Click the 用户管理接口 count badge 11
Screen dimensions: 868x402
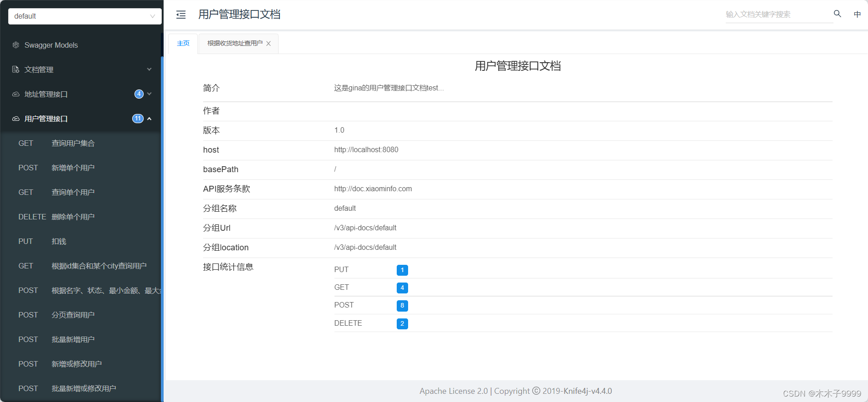coord(138,119)
